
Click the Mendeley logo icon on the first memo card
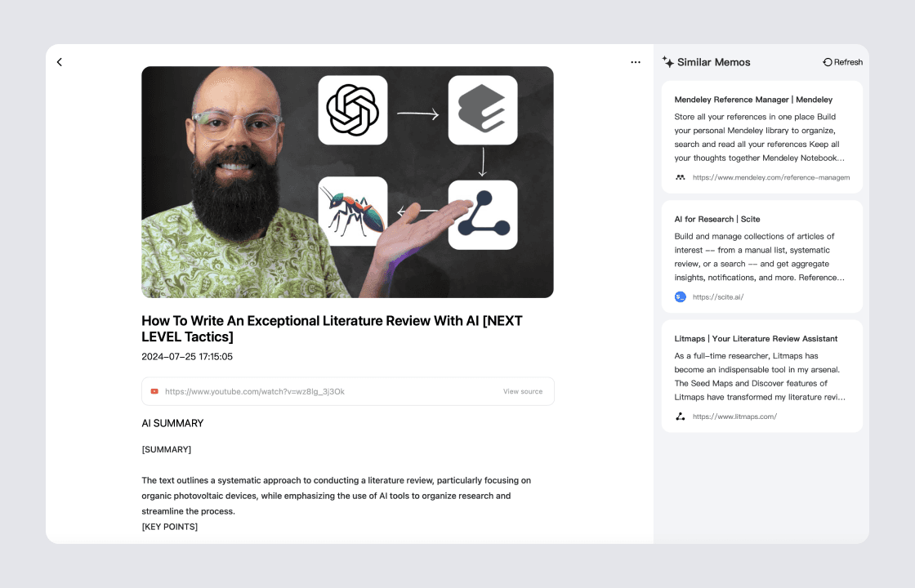(x=680, y=177)
